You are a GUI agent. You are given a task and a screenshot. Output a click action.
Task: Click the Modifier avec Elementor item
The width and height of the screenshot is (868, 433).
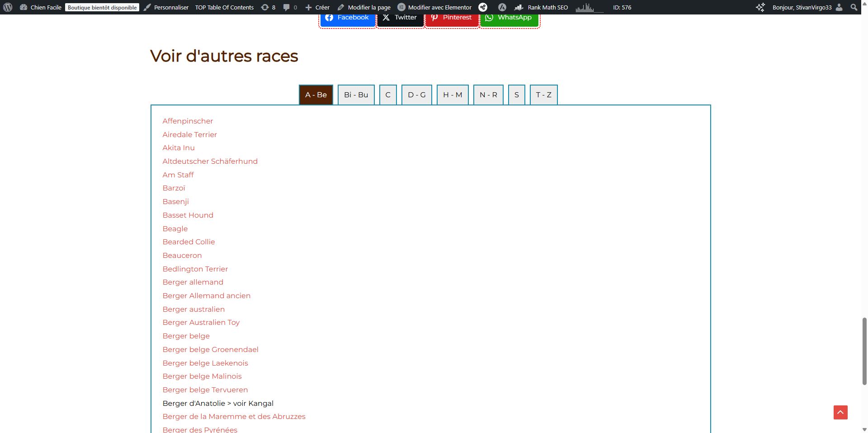(434, 7)
